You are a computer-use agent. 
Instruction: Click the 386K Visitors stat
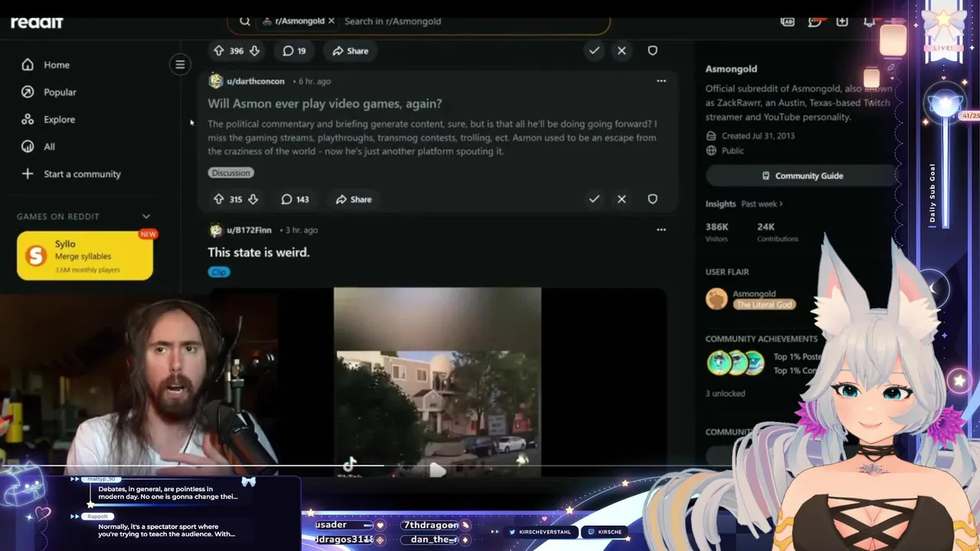[x=717, y=232]
